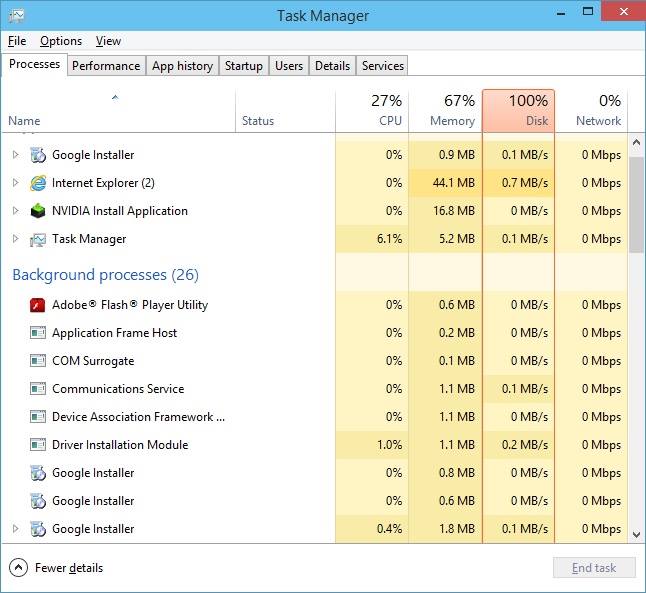Switch to the App history tab

(x=183, y=66)
